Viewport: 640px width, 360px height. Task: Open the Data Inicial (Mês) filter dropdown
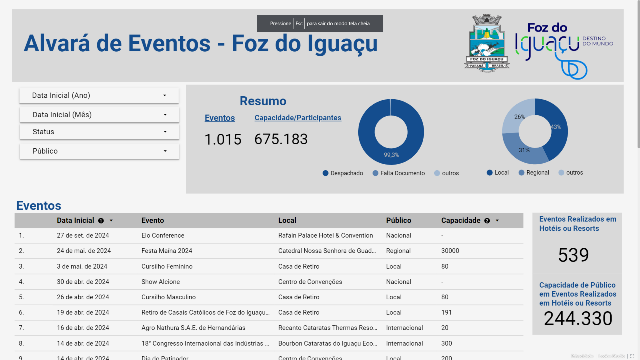(99, 115)
